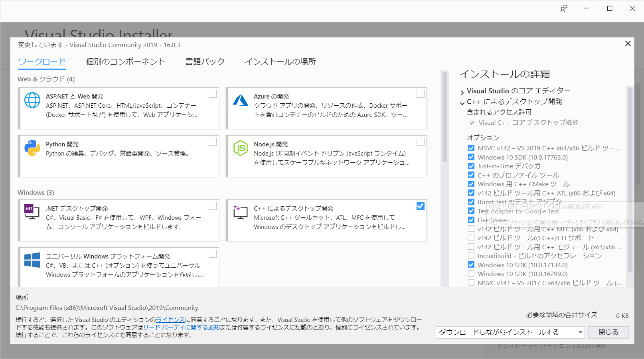The image size is (644, 359).
Task: Uncheck v142 C++ ATL (x86 および x64) option
Action: (471, 193)
